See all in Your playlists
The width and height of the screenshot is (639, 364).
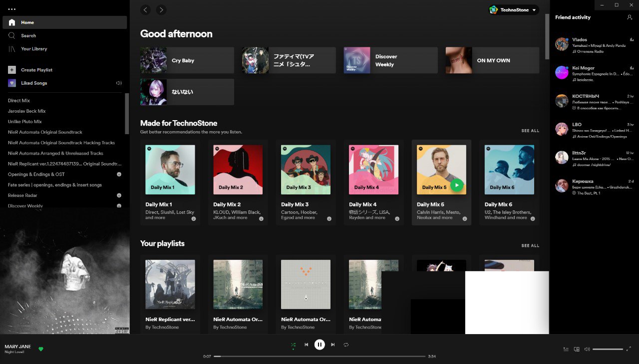pyautogui.click(x=530, y=245)
